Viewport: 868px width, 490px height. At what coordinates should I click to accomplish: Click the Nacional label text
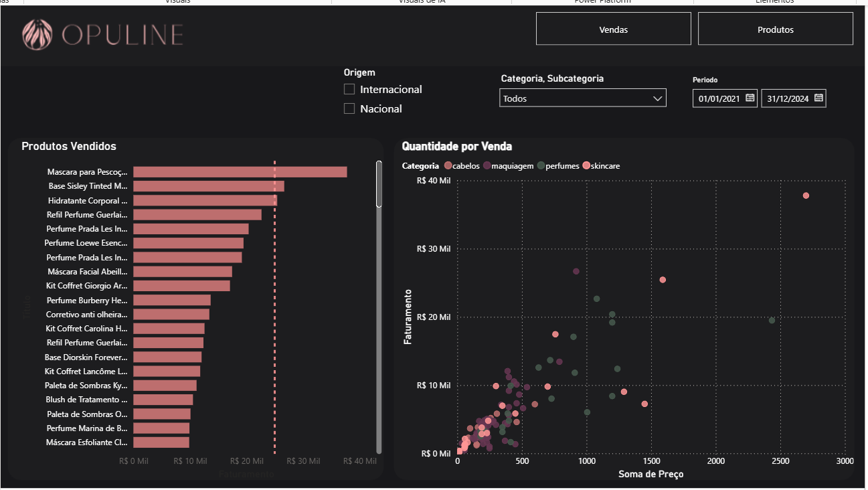coord(381,108)
